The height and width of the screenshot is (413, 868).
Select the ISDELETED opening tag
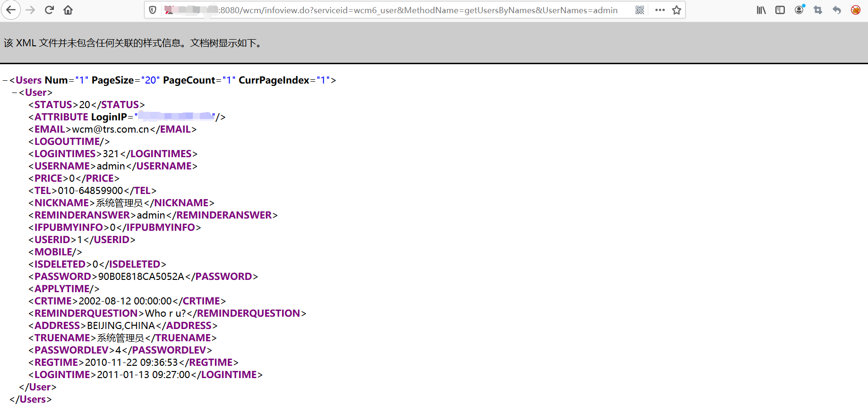point(60,264)
